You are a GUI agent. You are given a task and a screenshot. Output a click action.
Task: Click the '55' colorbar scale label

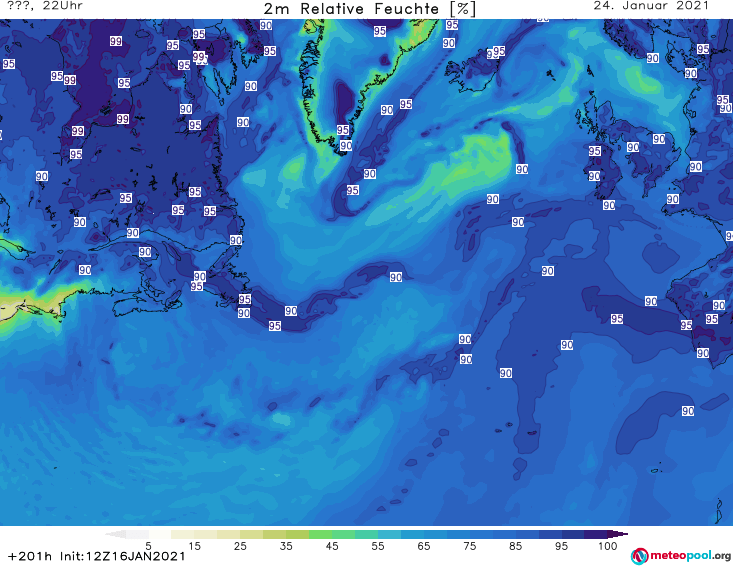pyautogui.click(x=378, y=546)
